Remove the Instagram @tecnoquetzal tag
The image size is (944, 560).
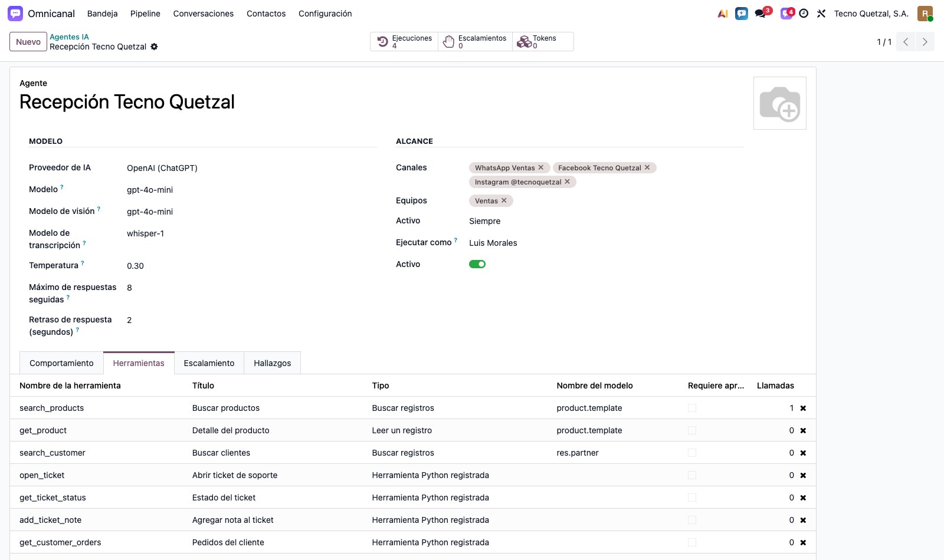[x=568, y=182]
